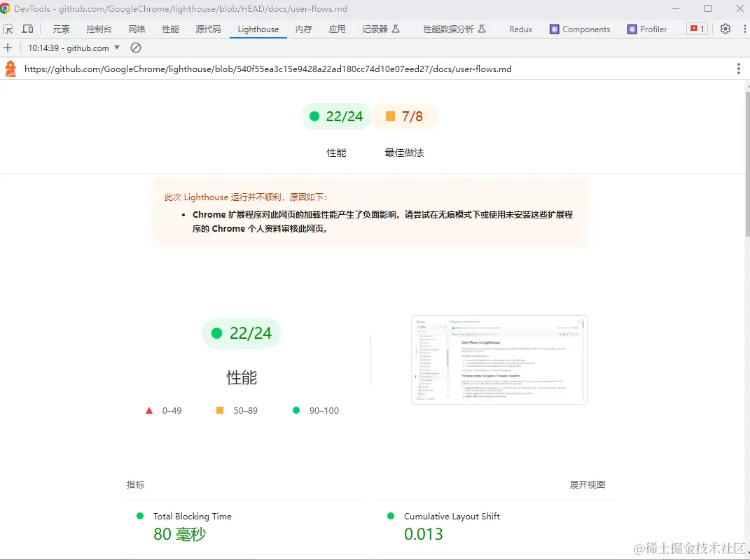Open the 内存 tab
The image size is (750, 560).
303,29
